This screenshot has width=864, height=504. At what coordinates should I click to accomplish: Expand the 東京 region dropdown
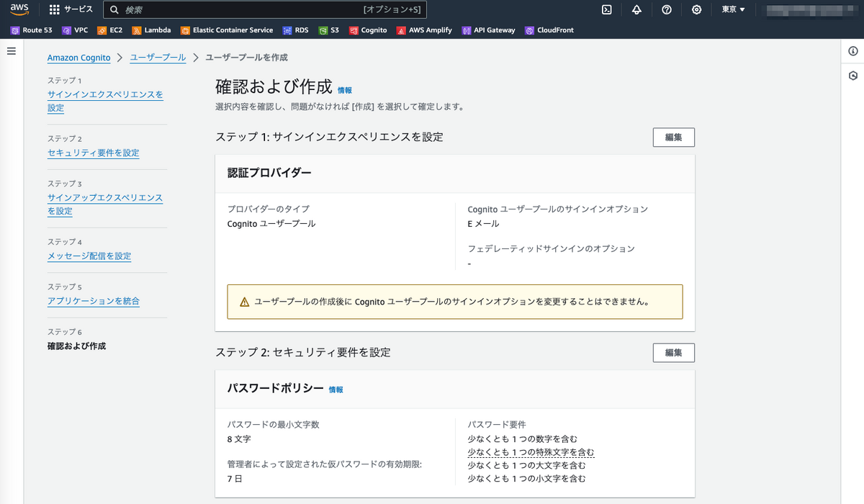(x=733, y=9)
